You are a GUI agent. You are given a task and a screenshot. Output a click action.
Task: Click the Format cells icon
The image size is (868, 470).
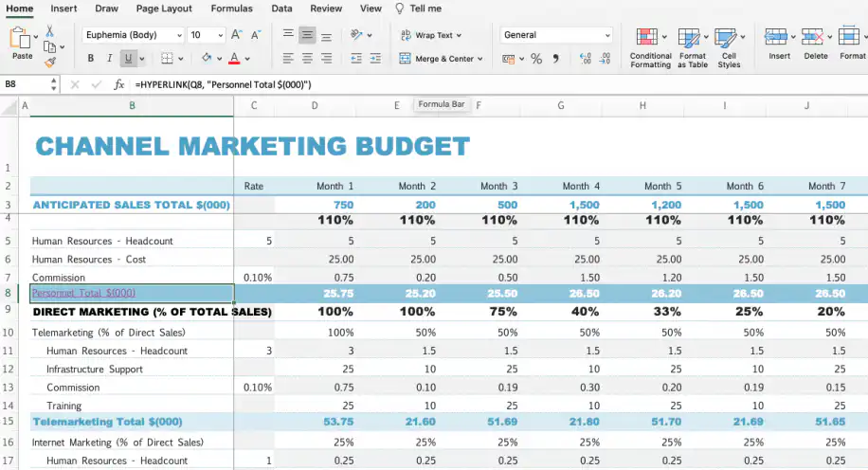pos(849,37)
